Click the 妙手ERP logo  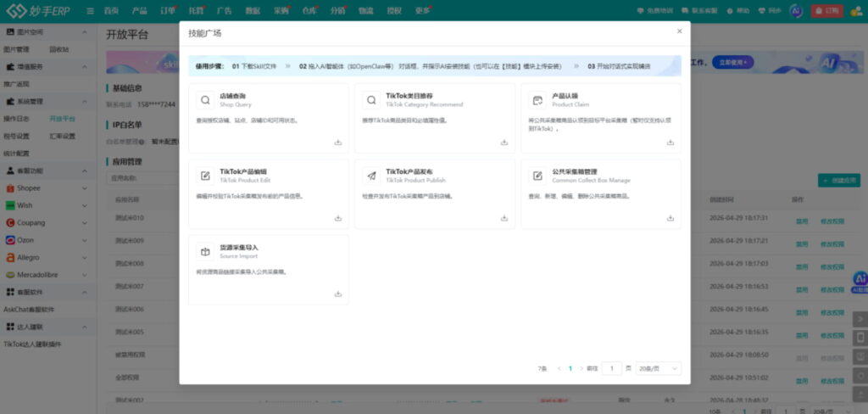click(38, 10)
